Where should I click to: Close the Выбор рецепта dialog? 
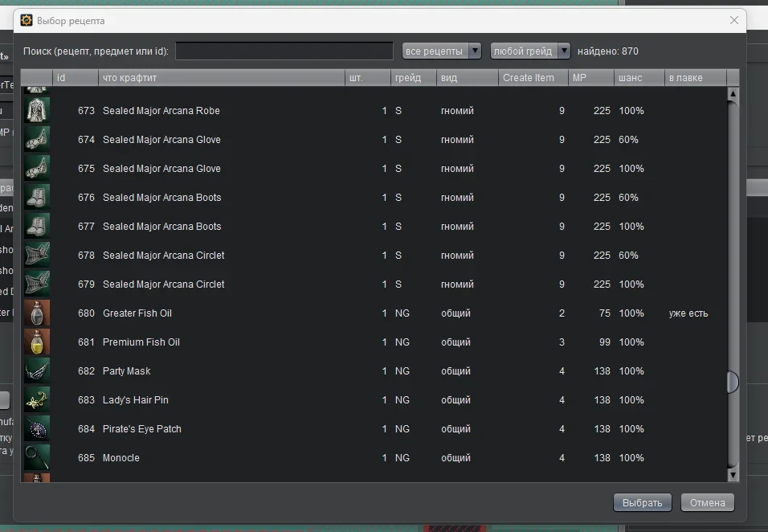pyautogui.click(x=733, y=20)
